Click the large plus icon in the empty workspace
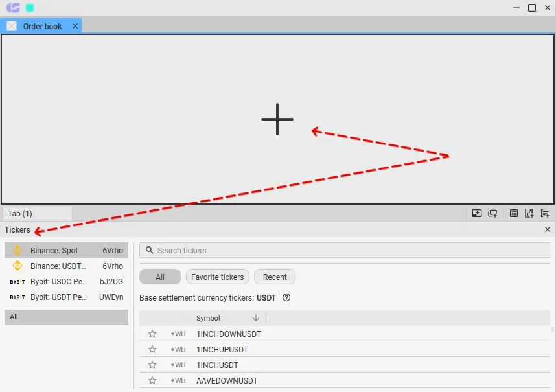This screenshot has width=556, height=392. 277,119
